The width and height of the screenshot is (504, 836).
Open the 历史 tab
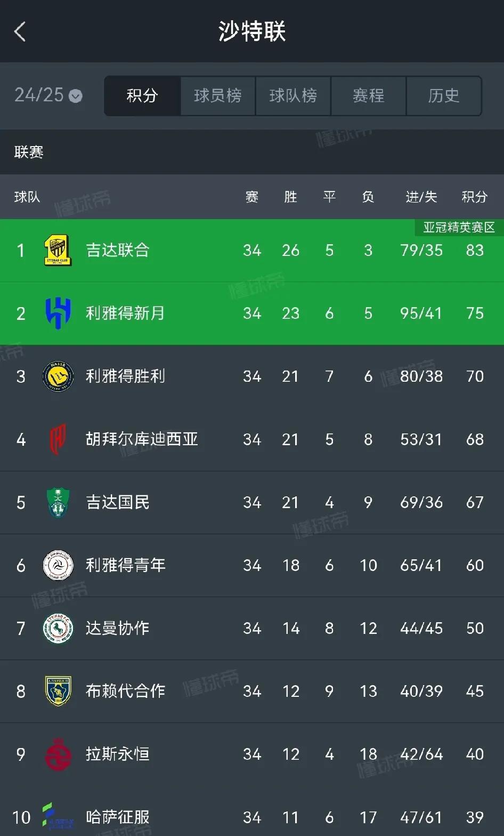[x=444, y=96]
